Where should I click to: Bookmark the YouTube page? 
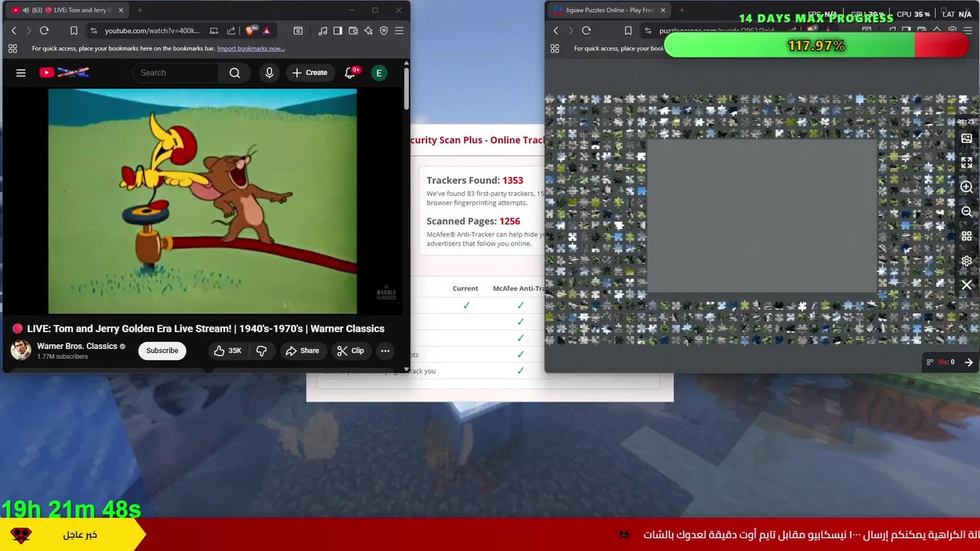(x=73, y=31)
